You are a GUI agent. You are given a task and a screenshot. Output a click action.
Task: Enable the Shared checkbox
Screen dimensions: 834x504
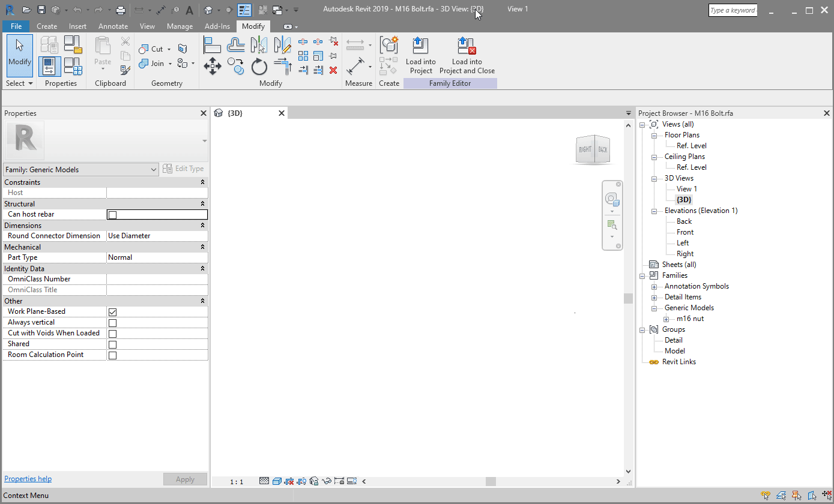pos(112,344)
